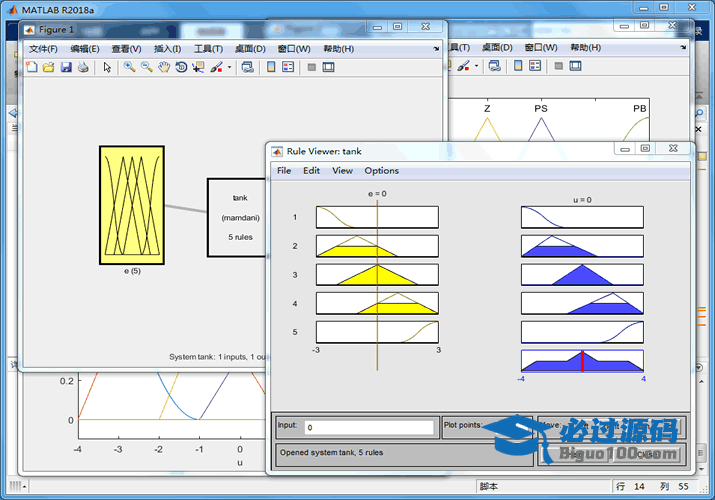Open 桌面(D) menu in the background figure window
Image resolution: width=715 pixels, height=500 pixels.
tap(497, 47)
